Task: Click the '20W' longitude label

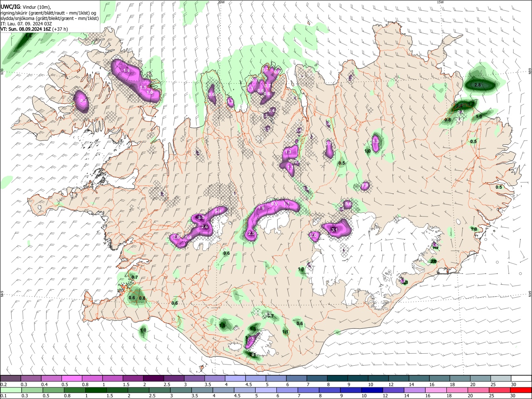Action: coord(221,2)
